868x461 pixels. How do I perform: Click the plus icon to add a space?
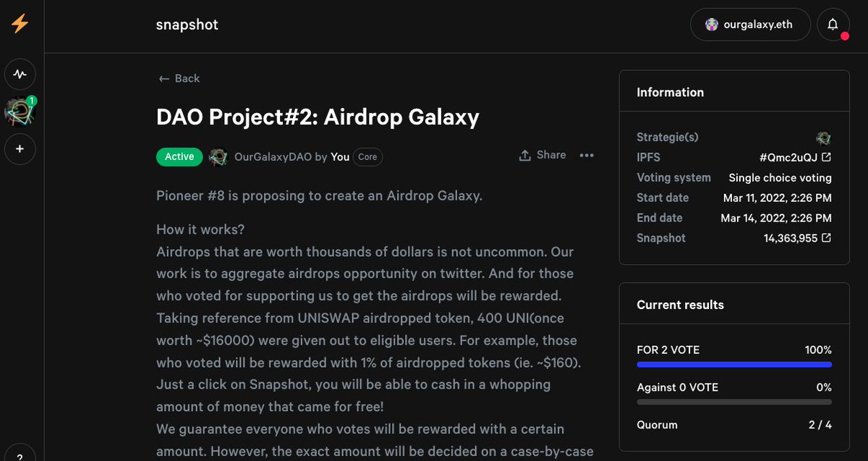coord(20,149)
